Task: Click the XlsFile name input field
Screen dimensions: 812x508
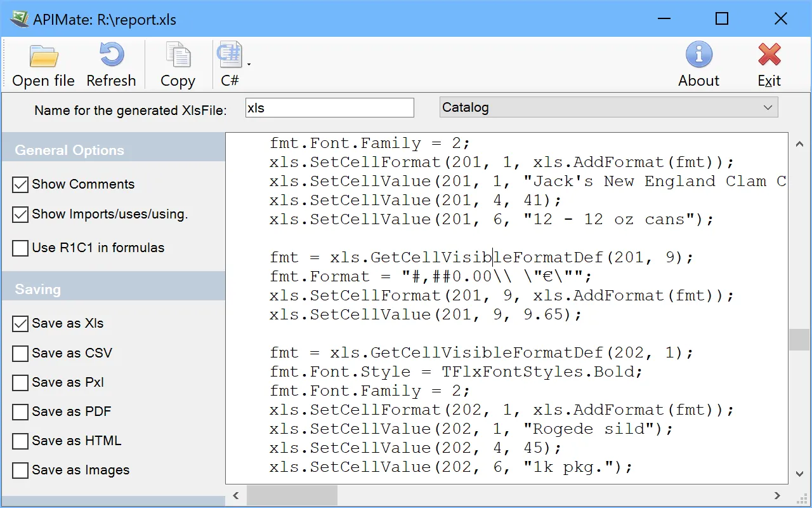Action: (x=329, y=108)
